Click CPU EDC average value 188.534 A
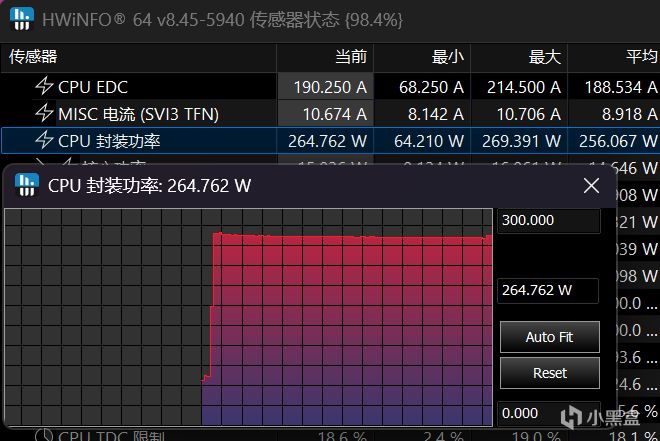This screenshot has width=660, height=441. [621, 88]
